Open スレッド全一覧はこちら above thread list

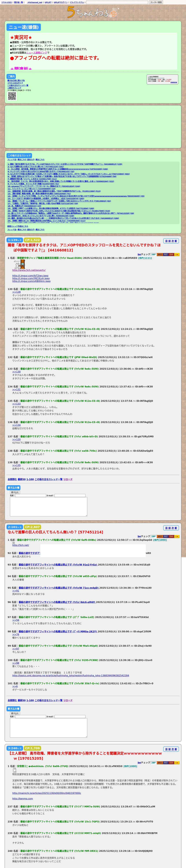click(17, 159)
